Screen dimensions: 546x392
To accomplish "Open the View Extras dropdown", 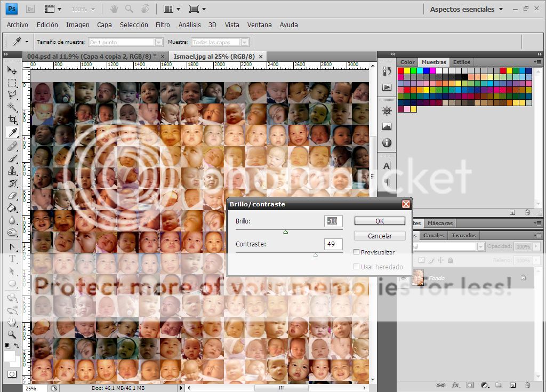I will 53,9.
